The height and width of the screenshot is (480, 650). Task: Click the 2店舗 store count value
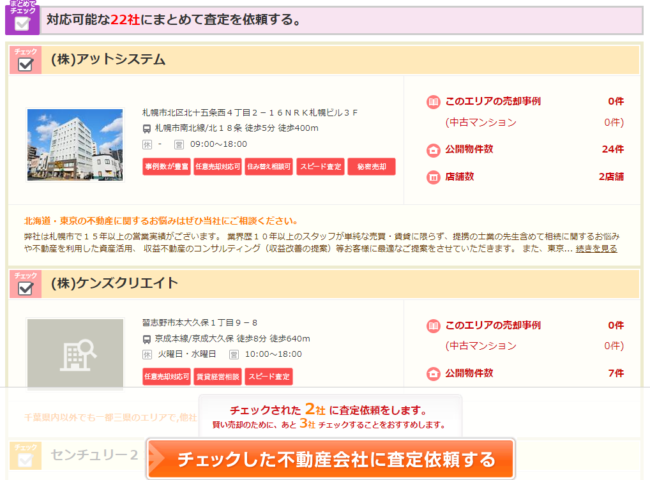click(611, 177)
